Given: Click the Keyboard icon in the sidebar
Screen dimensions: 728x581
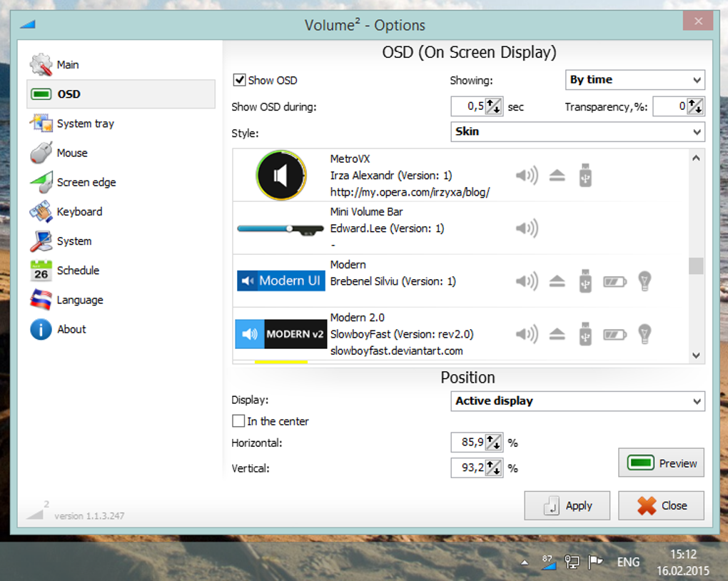Looking at the screenshot, I should tap(41, 212).
